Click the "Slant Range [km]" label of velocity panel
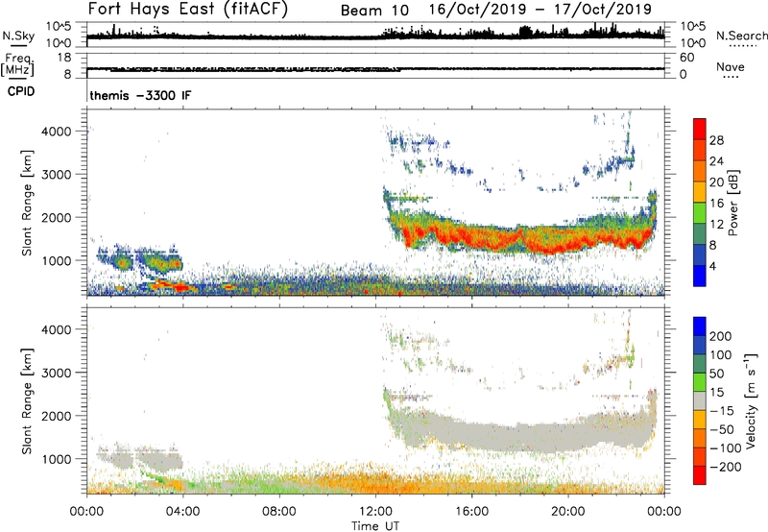 [27, 401]
